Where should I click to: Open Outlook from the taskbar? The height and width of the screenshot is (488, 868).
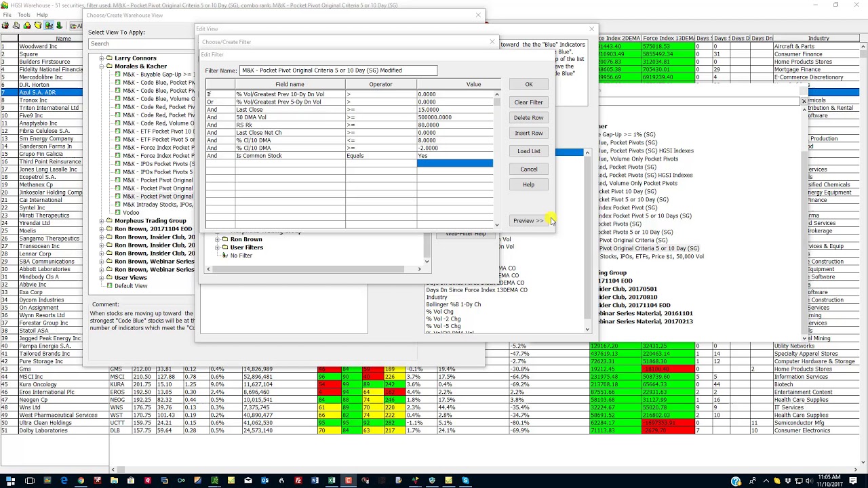[264, 481]
